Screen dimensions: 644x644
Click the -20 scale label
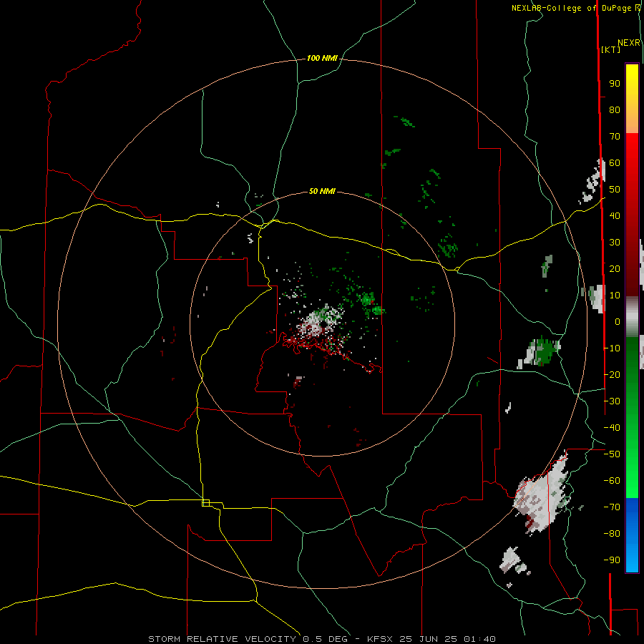point(612,374)
